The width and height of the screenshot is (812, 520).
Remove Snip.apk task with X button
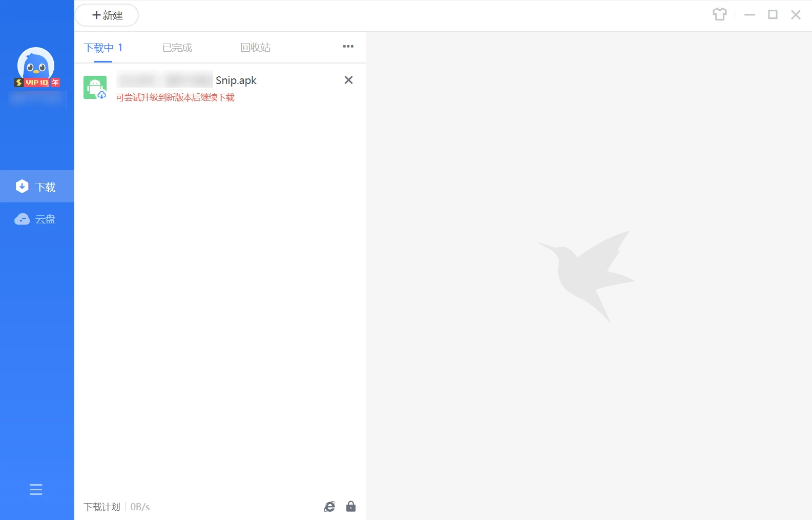[348, 80]
